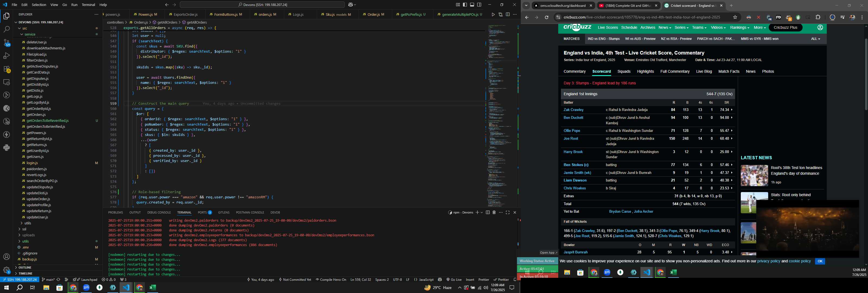Open the Squads tab on Cricbuzz scorecard
868x293 pixels.
(x=624, y=71)
